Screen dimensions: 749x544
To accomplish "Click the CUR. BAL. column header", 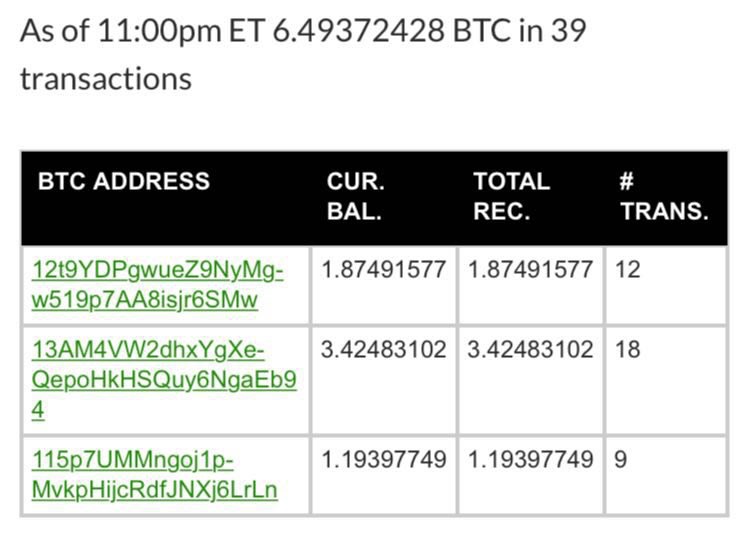I will tap(356, 196).
